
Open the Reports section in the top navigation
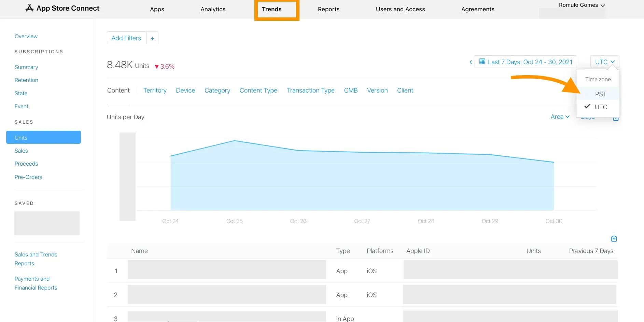click(x=328, y=9)
